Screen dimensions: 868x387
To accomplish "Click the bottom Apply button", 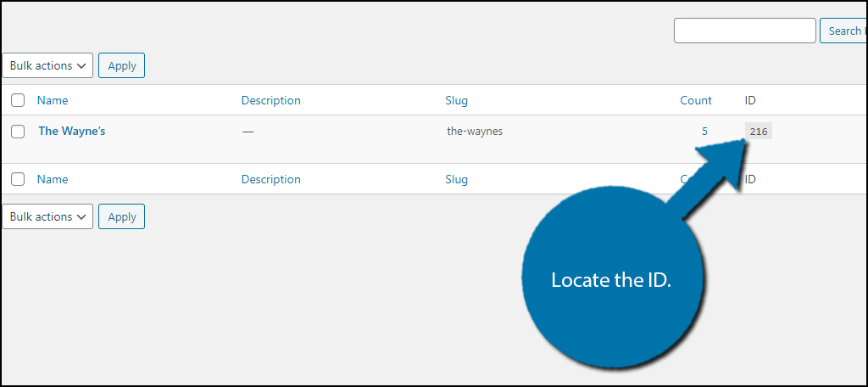I will (122, 216).
